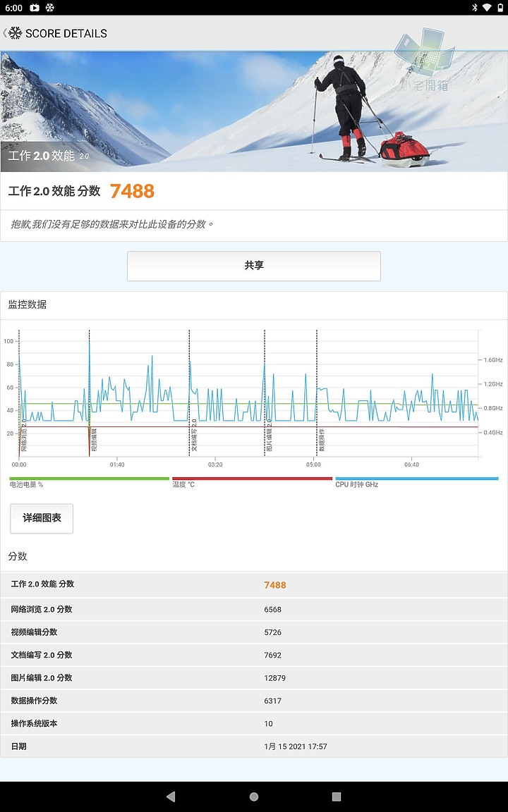This screenshot has height=812, width=508.
Task: Tap the Wi-Fi status icon
Action: (486, 8)
